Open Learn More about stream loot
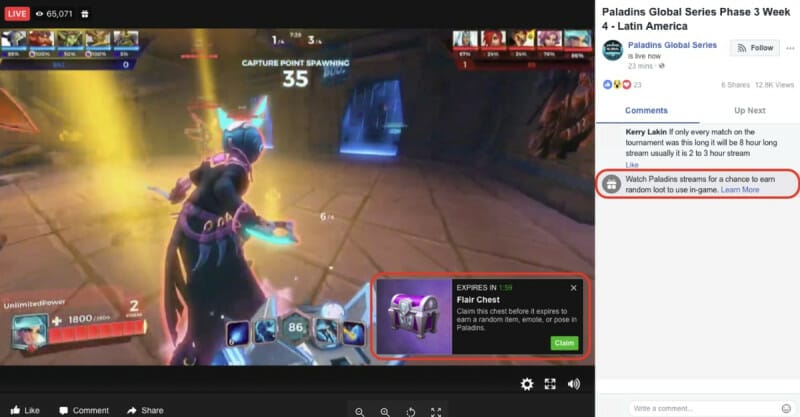This screenshot has height=417, width=800. pyautogui.click(x=740, y=189)
